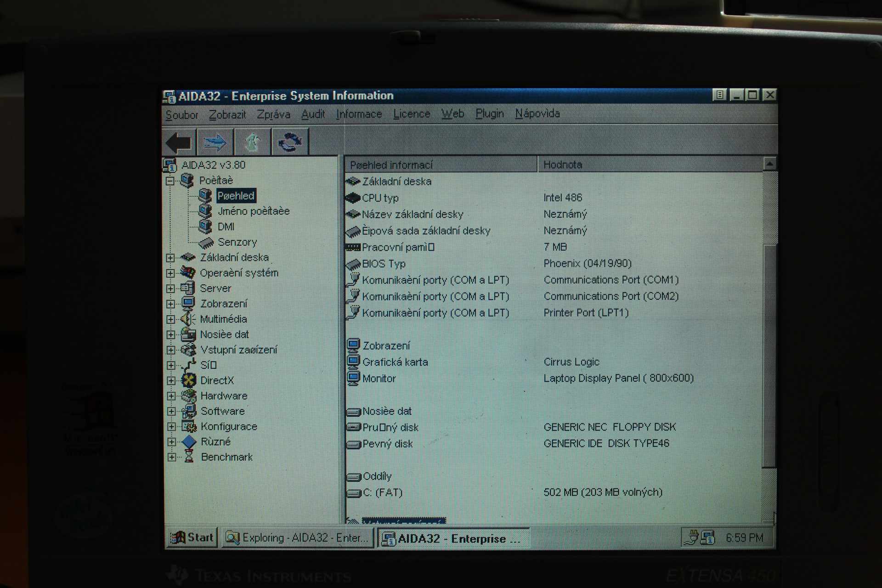Open the Licence menu
Screen dimensions: 882x588
pos(412,114)
